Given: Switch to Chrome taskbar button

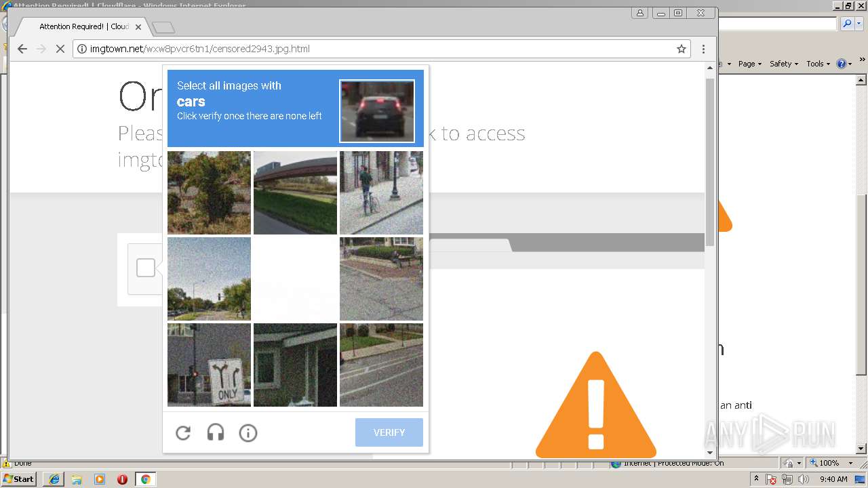Looking at the screenshot, I should coord(145,479).
